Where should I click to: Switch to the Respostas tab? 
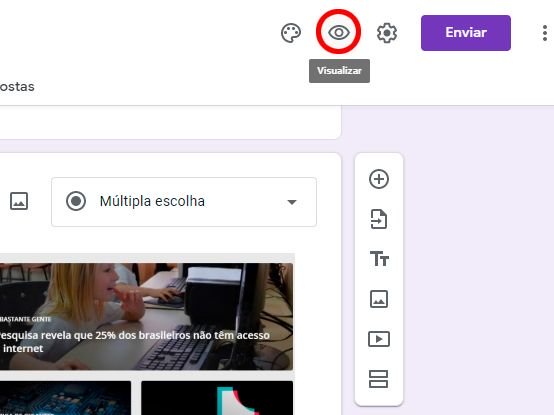tap(17, 87)
